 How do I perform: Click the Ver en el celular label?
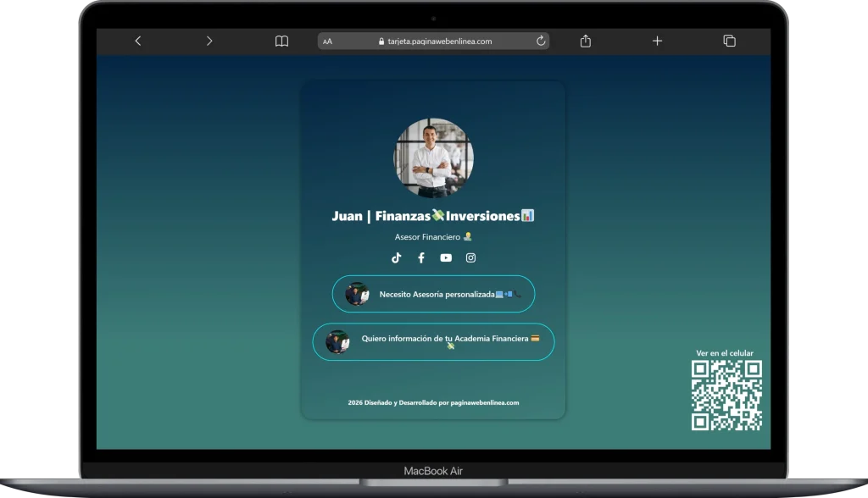pyautogui.click(x=725, y=353)
